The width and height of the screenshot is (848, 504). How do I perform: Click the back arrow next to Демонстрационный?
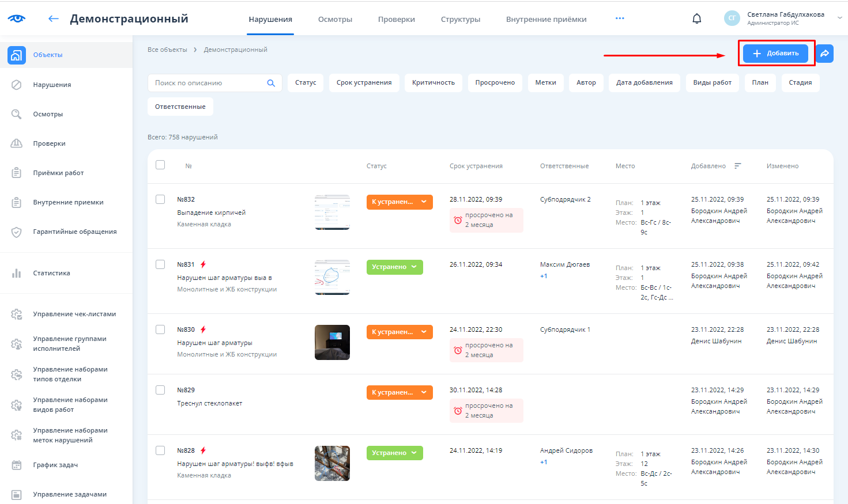click(54, 18)
